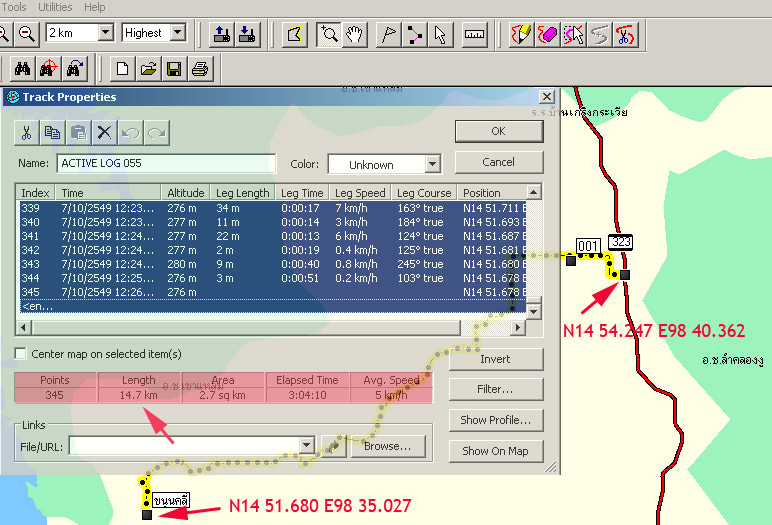Select the Waypoint flag tool
772x525 pixels.
pyautogui.click(x=388, y=34)
